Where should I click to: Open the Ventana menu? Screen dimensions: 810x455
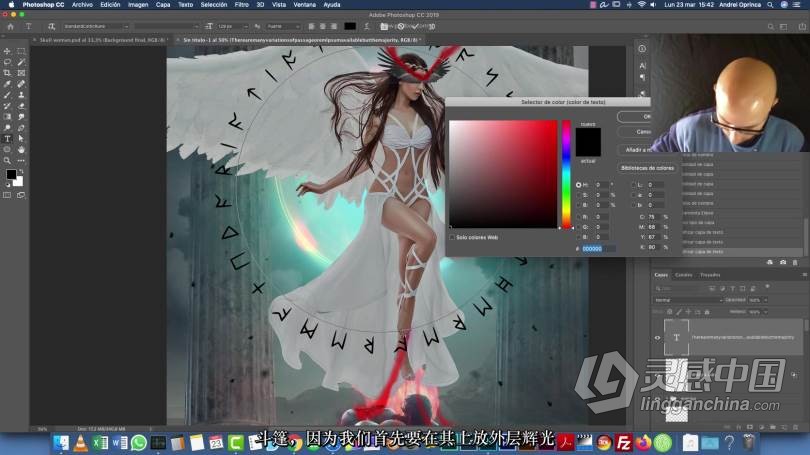point(304,5)
